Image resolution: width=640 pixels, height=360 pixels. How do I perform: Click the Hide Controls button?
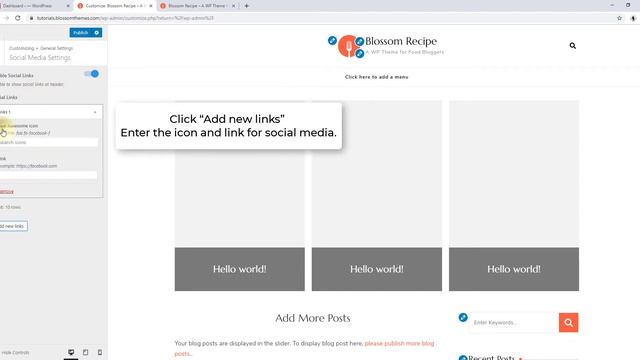(15, 353)
